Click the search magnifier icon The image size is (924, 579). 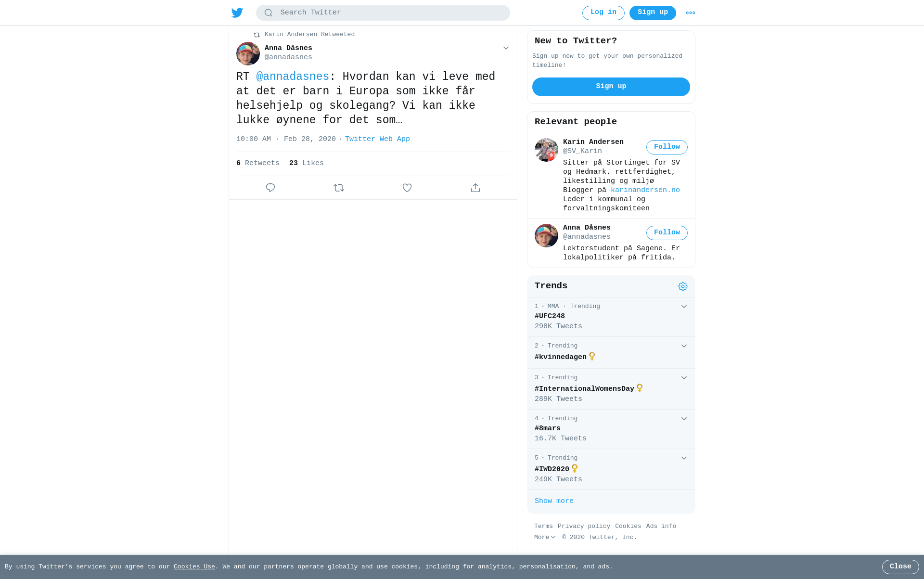pos(269,13)
